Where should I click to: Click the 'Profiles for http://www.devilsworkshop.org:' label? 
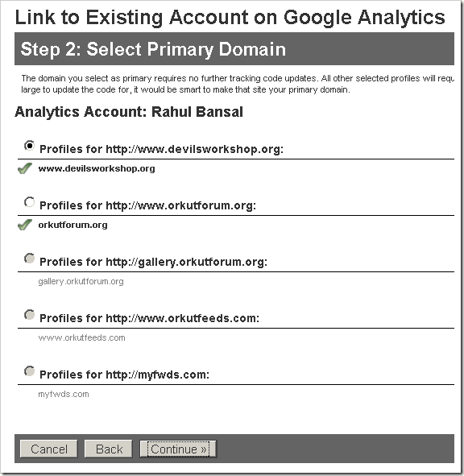(x=162, y=149)
